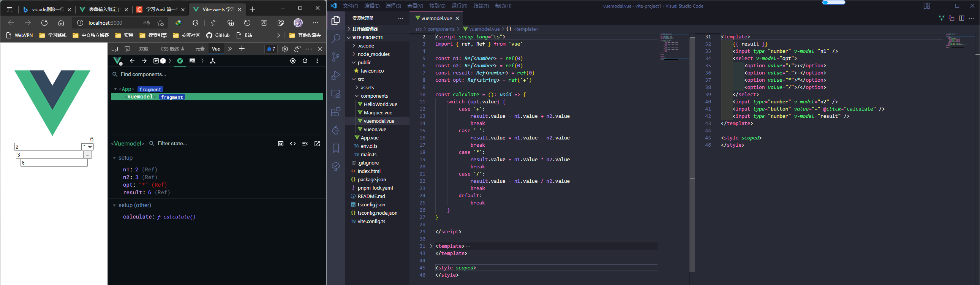
Task: Open Vue devtools three-dot menu
Action: [x=317, y=61]
